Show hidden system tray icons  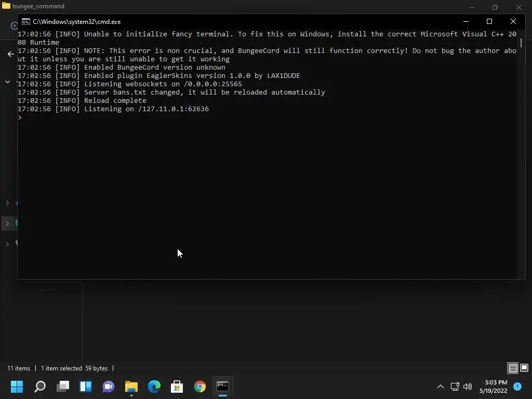click(x=441, y=387)
